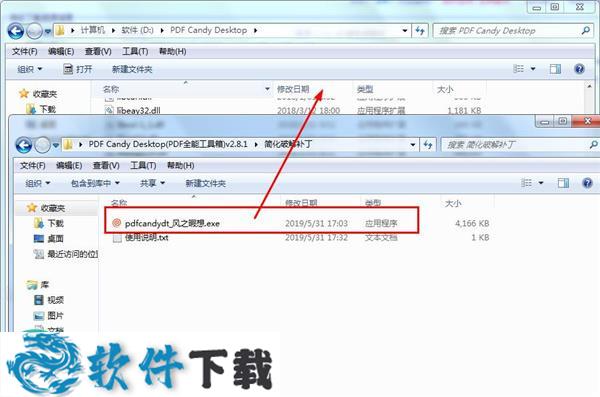Select 使用说明.txt file name
The height and width of the screenshot is (397, 600).
point(147,238)
